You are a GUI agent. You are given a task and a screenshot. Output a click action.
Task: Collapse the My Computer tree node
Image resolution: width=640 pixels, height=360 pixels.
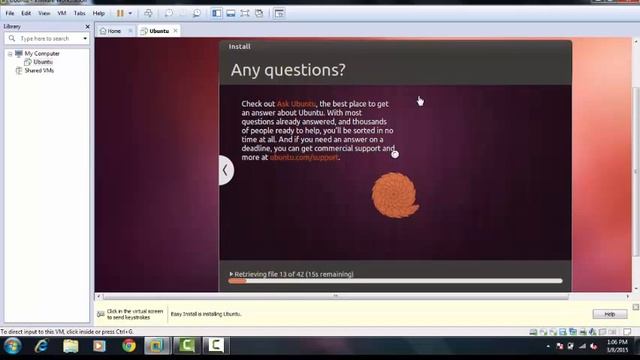coord(10,54)
